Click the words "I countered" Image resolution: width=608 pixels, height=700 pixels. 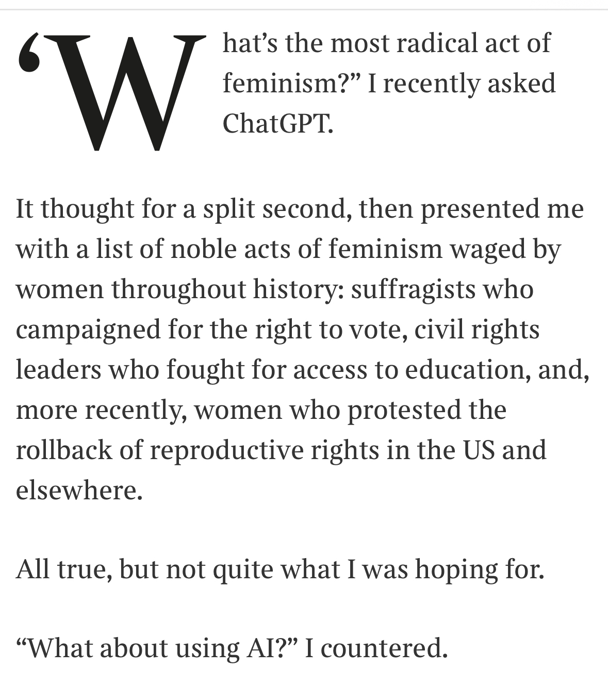(375, 648)
